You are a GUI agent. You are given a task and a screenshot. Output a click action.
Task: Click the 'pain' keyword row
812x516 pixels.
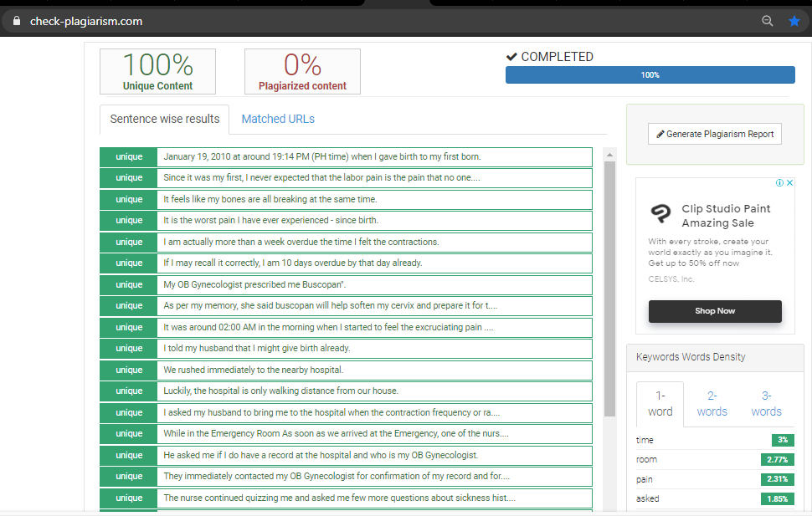[x=715, y=479]
